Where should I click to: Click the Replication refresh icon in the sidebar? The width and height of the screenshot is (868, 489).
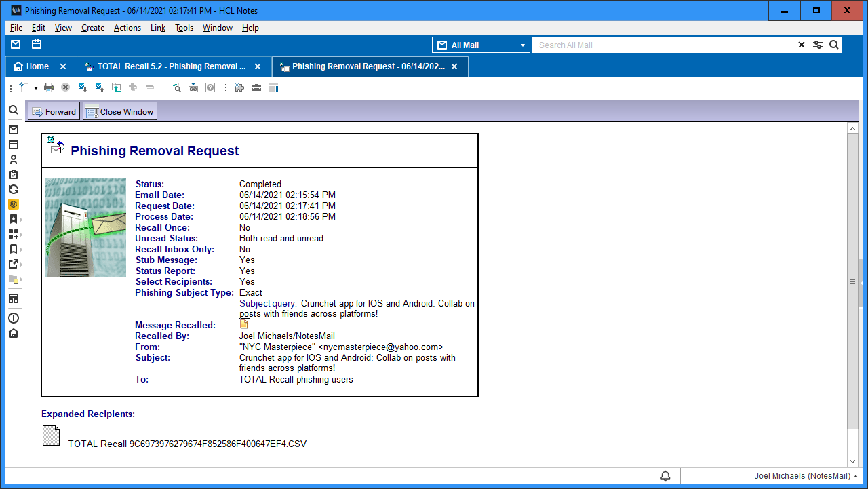(14, 189)
